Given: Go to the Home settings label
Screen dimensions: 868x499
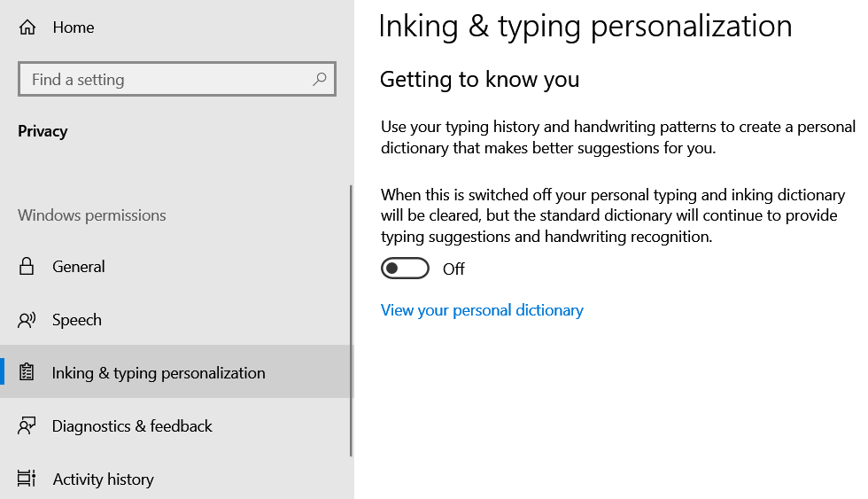Looking at the screenshot, I should (x=74, y=27).
